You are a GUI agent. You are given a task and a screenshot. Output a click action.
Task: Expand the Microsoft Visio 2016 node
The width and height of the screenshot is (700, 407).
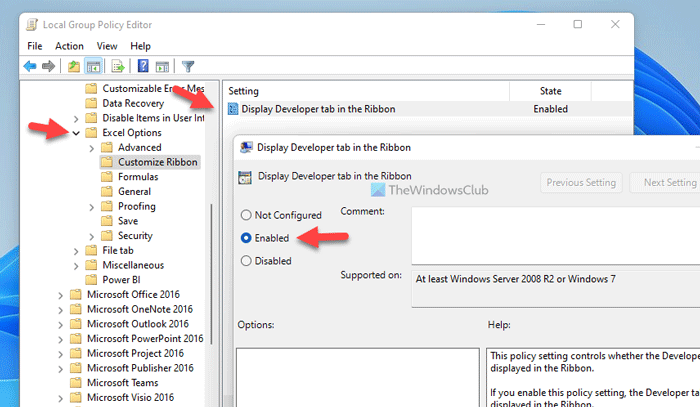(x=60, y=399)
